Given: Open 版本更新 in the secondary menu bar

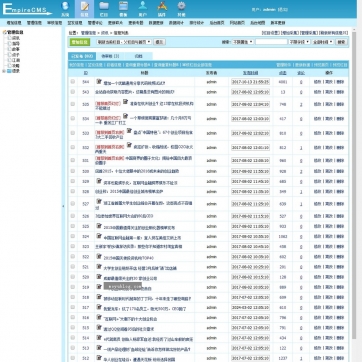Looking at the screenshot, I should click(278, 23).
